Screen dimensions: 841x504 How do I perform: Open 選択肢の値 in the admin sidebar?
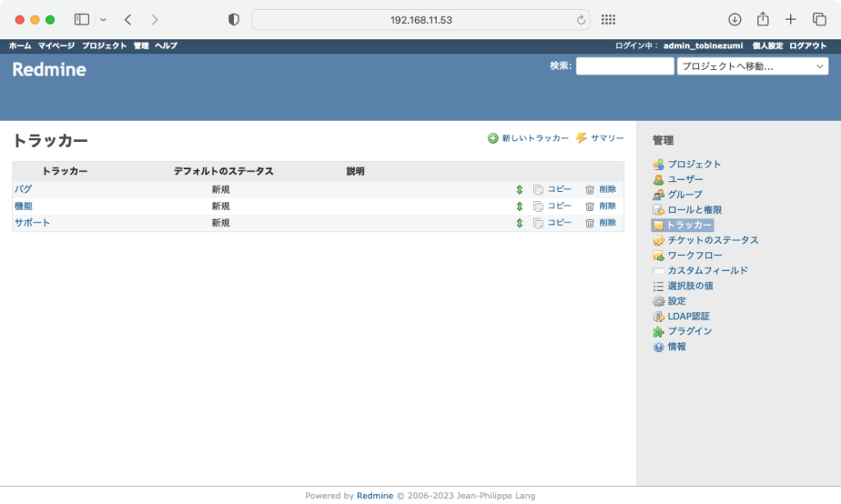[x=690, y=286]
